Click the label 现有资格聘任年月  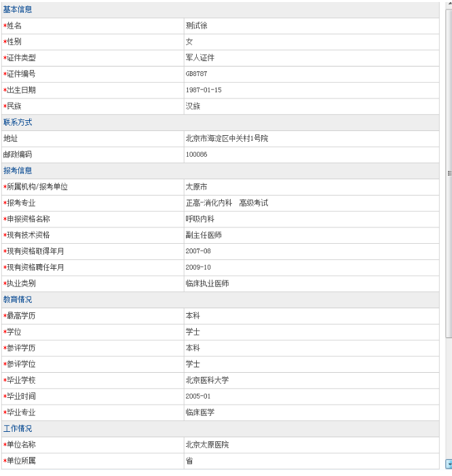pos(35,268)
